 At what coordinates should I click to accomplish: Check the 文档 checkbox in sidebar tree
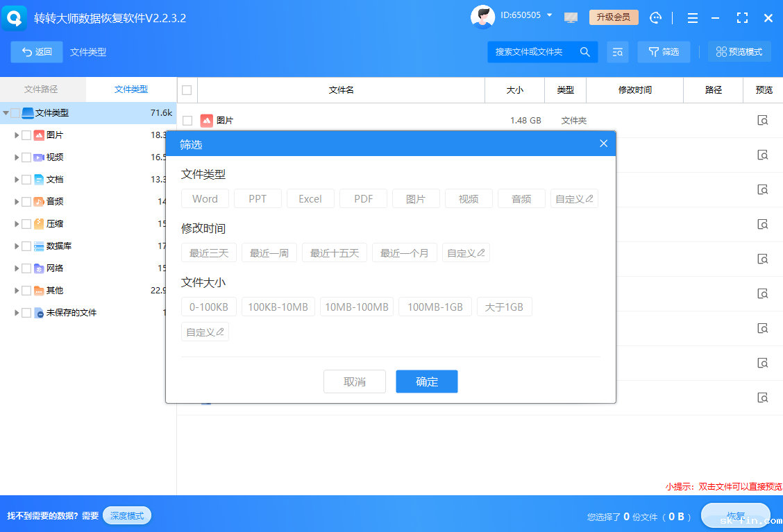click(27, 180)
